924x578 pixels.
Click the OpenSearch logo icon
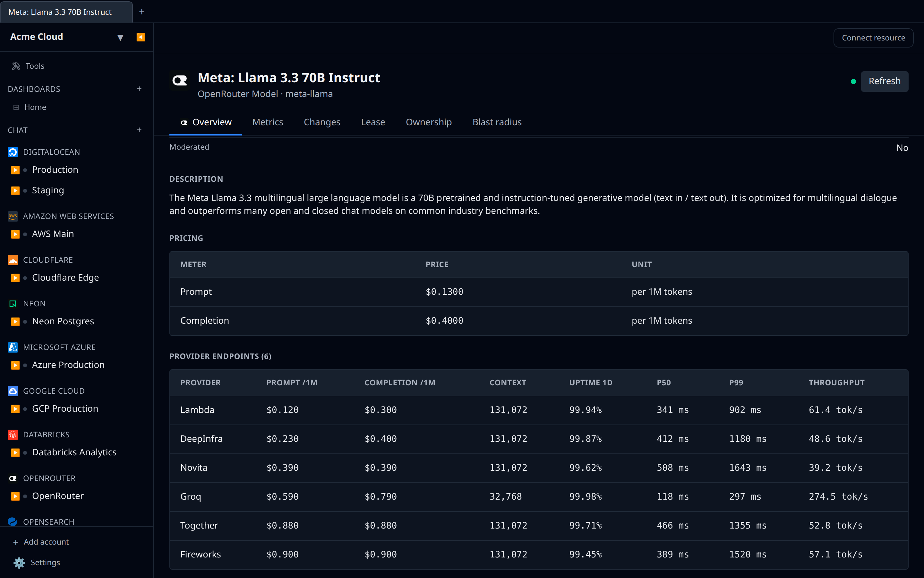click(13, 522)
